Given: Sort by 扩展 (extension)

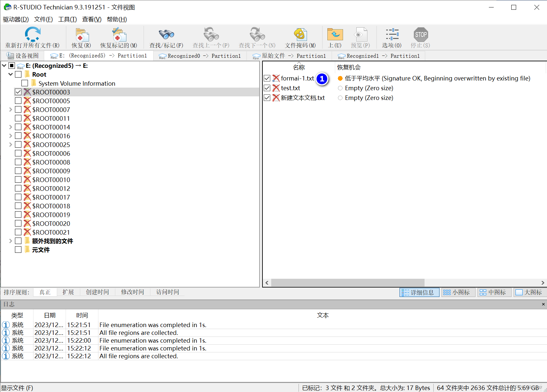Looking at the screenshot, I should click(x=68, y=292).
